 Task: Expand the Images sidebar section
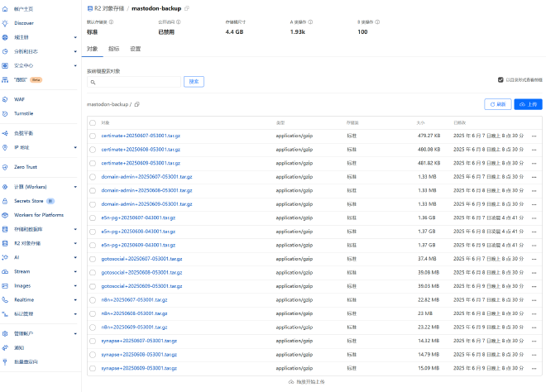click(75, 286)
